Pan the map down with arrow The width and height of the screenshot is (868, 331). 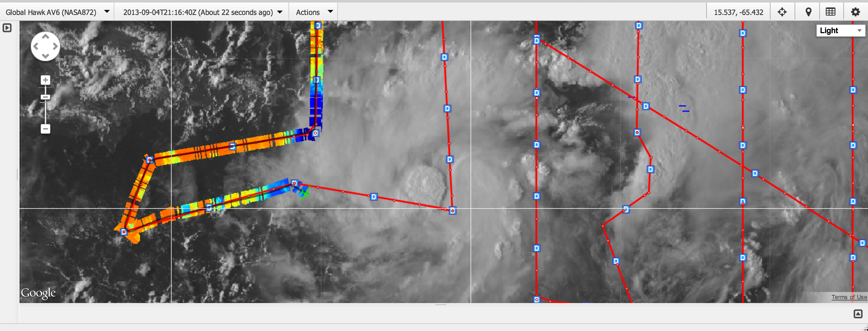(45, 56)
